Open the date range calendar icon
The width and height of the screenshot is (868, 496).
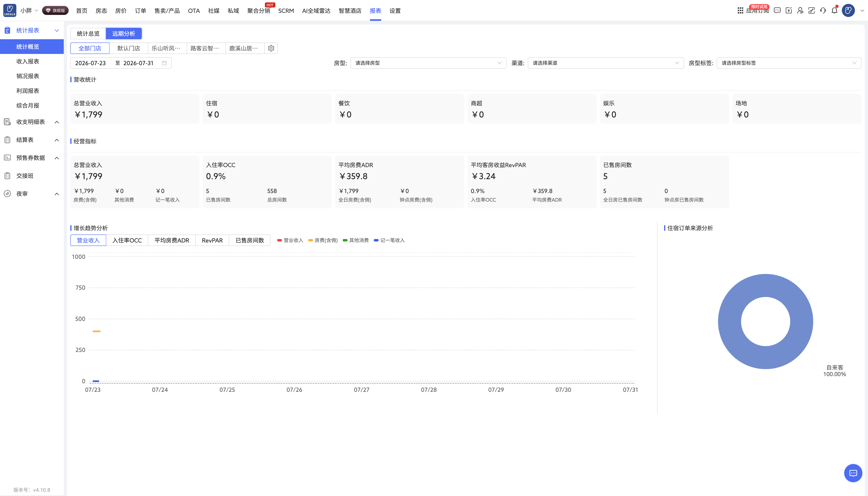coord(164,63)
